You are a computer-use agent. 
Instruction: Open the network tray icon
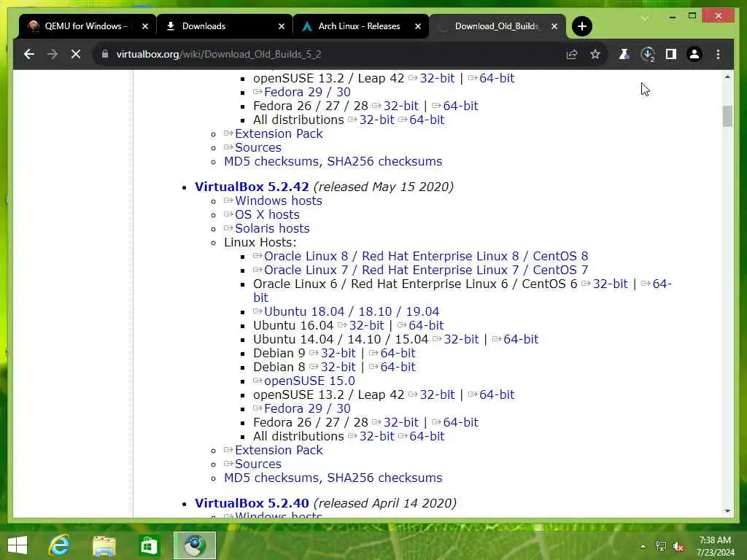[661, 546]
